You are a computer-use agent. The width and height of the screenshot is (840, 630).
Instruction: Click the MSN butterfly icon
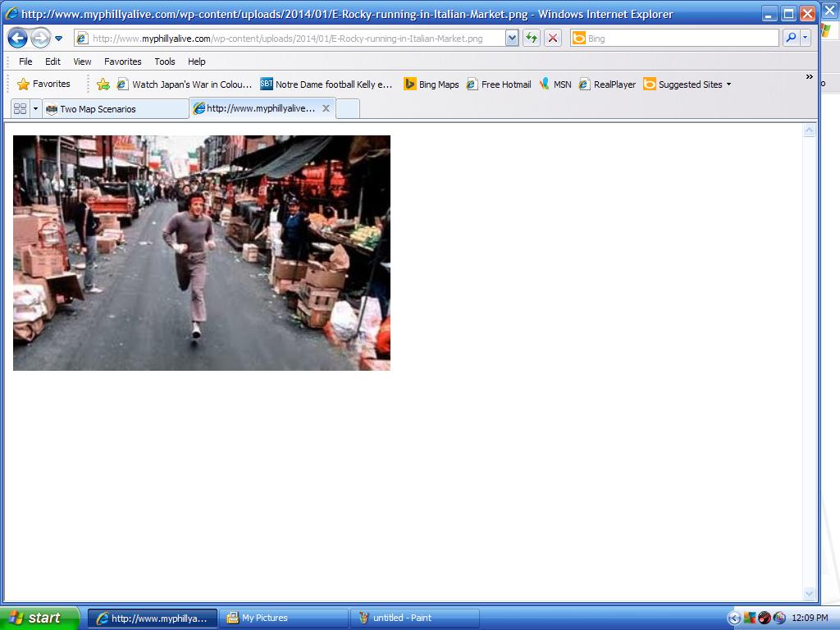coord(545,84)
